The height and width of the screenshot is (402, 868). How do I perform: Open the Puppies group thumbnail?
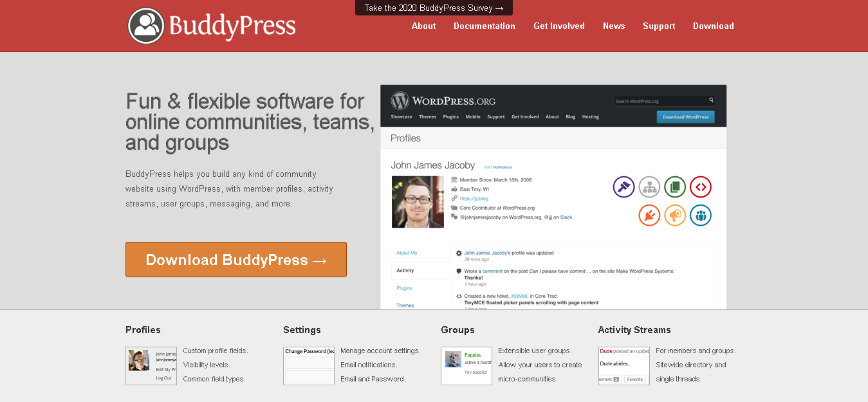[466, 366]
